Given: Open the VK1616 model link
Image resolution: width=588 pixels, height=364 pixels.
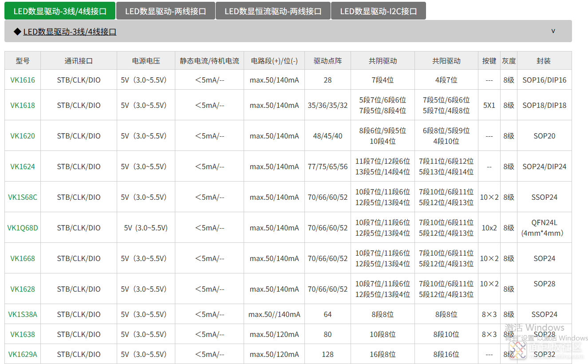Looking at the screenshot, I should point(23,80).
